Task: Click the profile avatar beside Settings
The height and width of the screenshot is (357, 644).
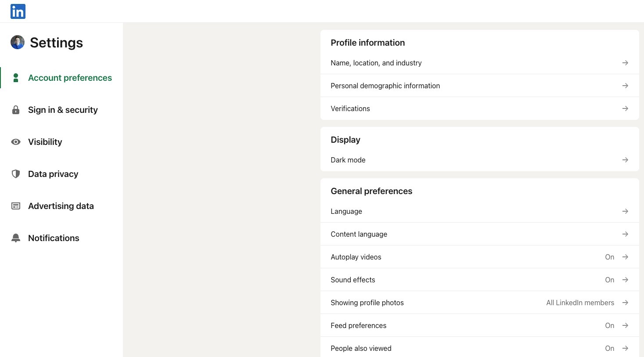Action: pyautogui.click(x=18, y=43)
